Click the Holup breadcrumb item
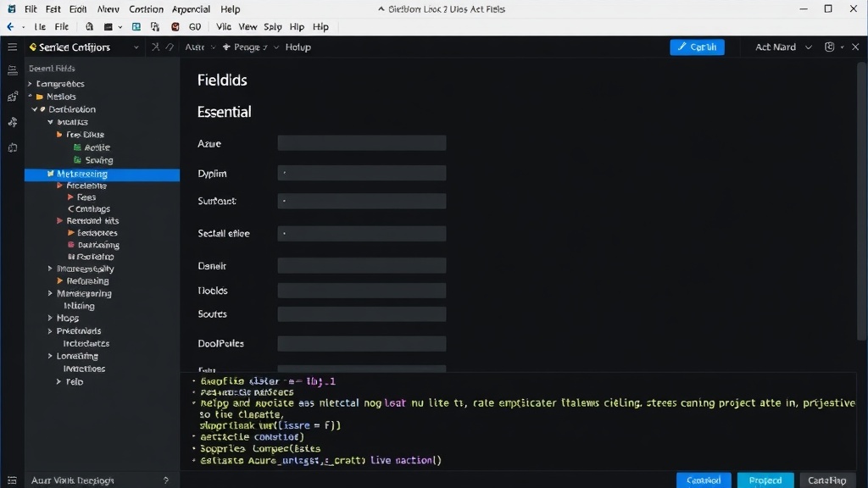This screenshot has height=488, width=868. click(298, 47)
